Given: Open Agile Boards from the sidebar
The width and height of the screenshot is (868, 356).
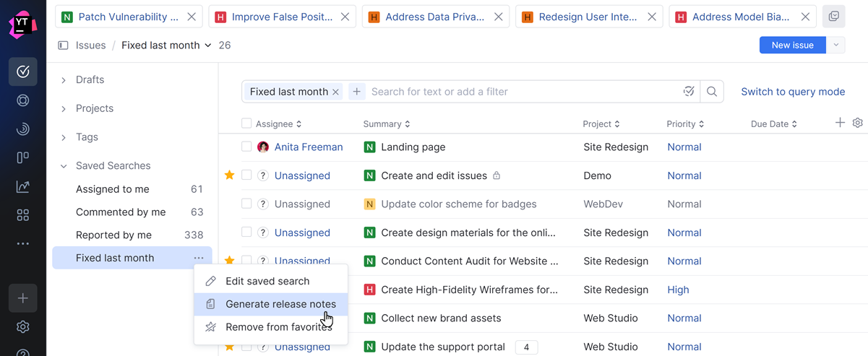Looking at the screenshot, I should click(x=23, y=157).
